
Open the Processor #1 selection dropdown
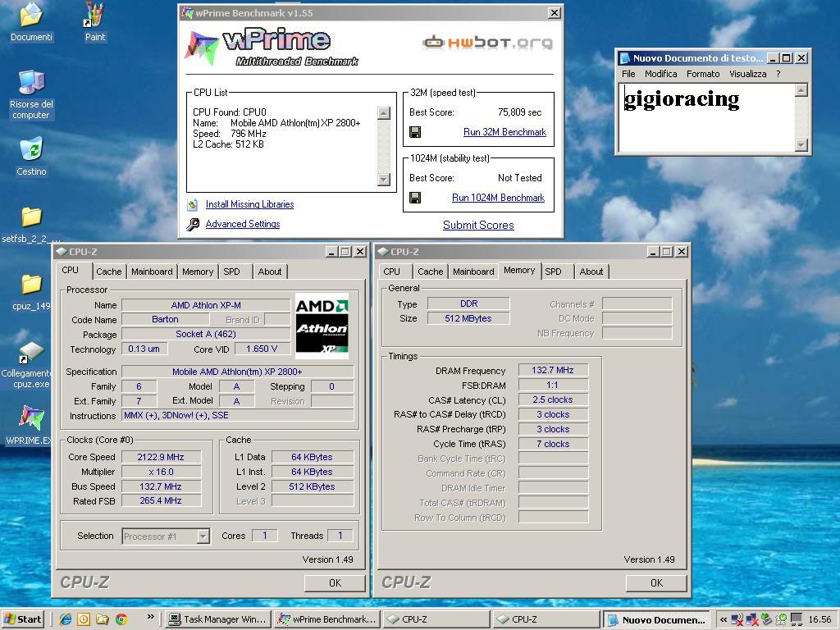click(x=166, y=536)
